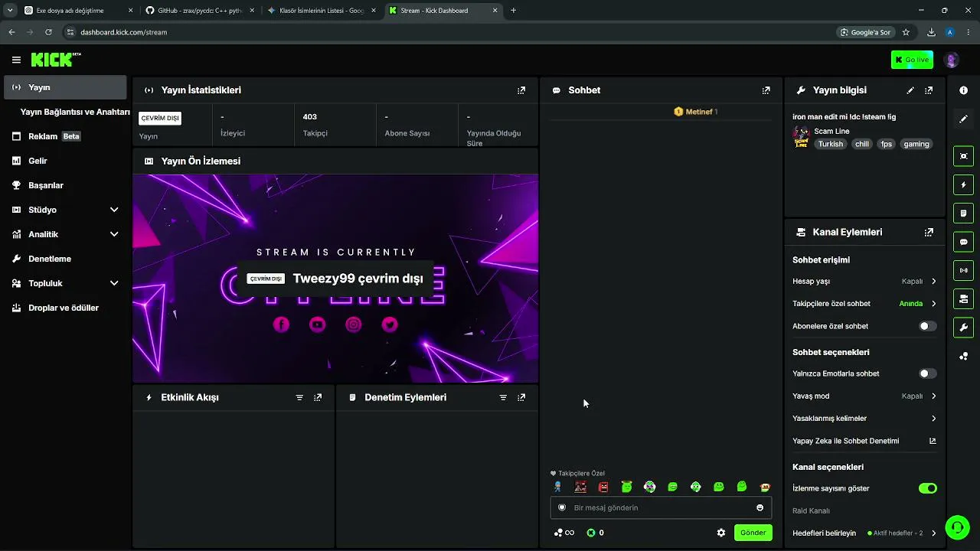Open the emoji picker in the message box
980x551 pixels.
[x=759, y=507]
